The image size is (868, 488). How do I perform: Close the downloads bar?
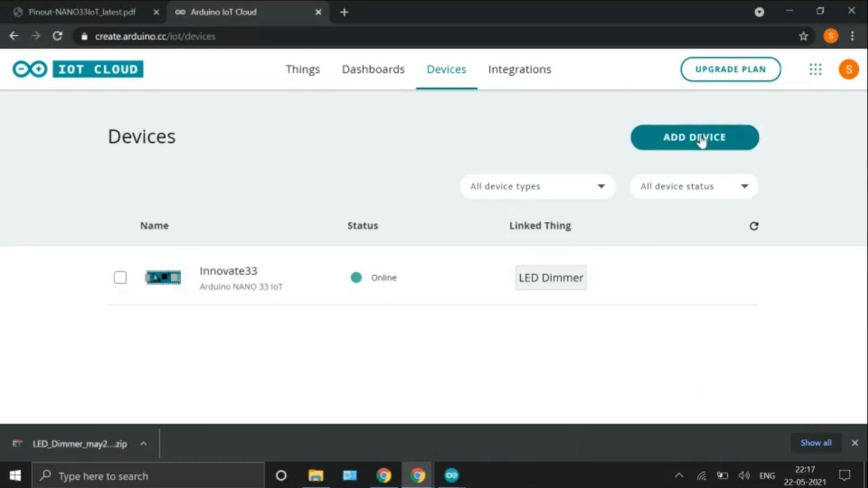[855, 443]
